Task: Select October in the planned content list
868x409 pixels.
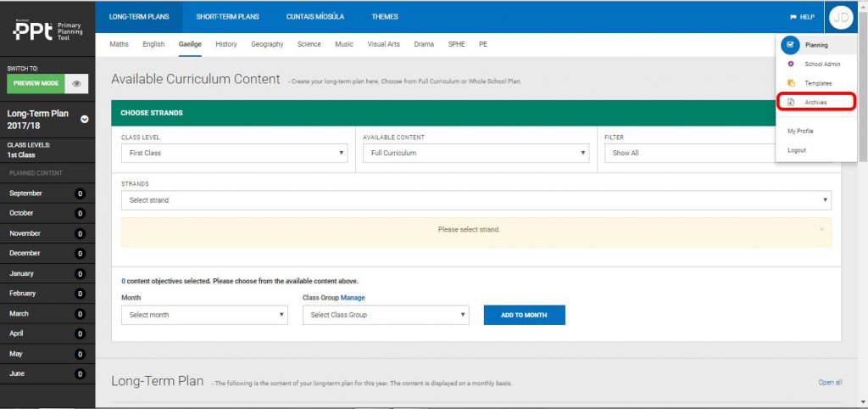Action: [21, 213]
